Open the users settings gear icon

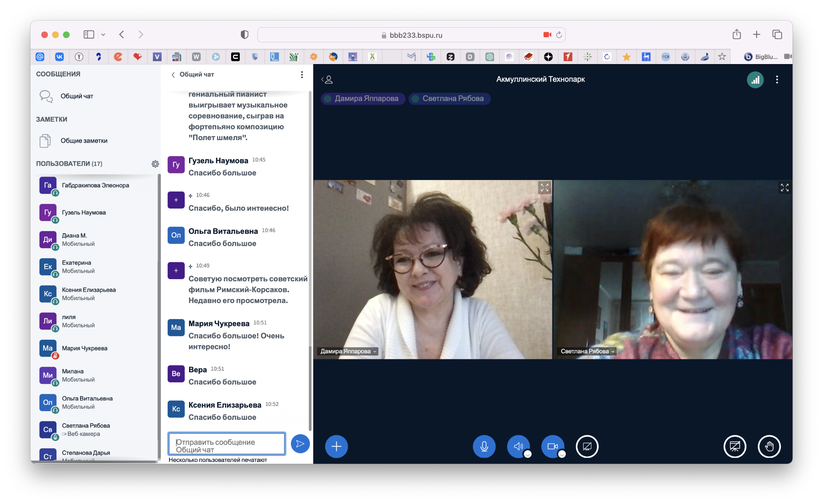point(155,164)
